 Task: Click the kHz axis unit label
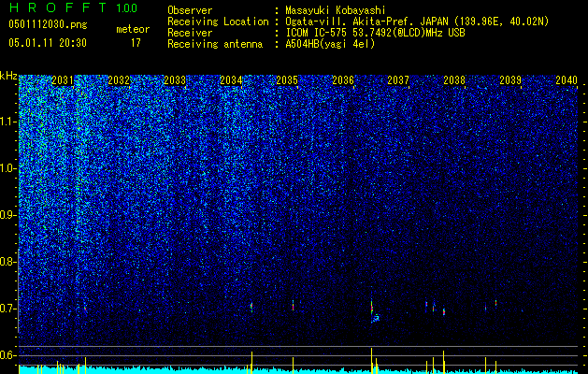[8, 76]
